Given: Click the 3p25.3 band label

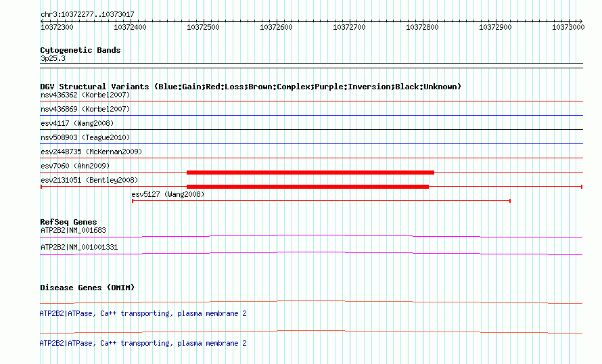Looking at the screenshot, I should click(x=53, y=58).
